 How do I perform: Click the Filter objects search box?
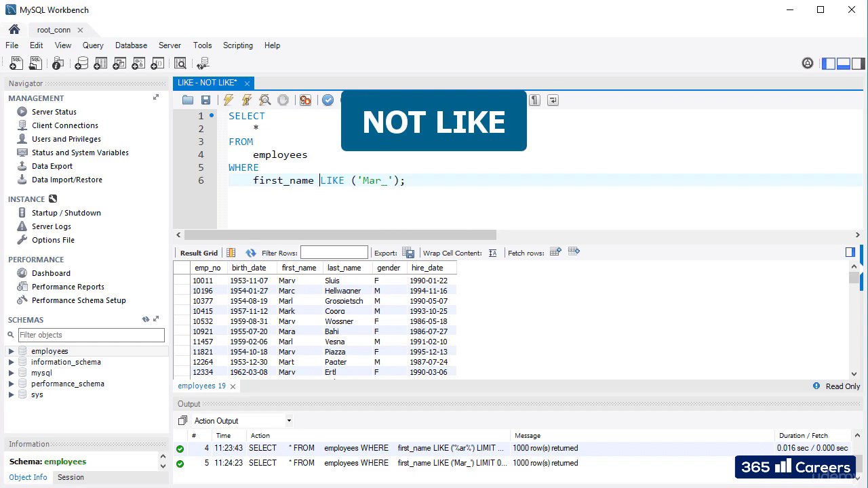(91, 335)
